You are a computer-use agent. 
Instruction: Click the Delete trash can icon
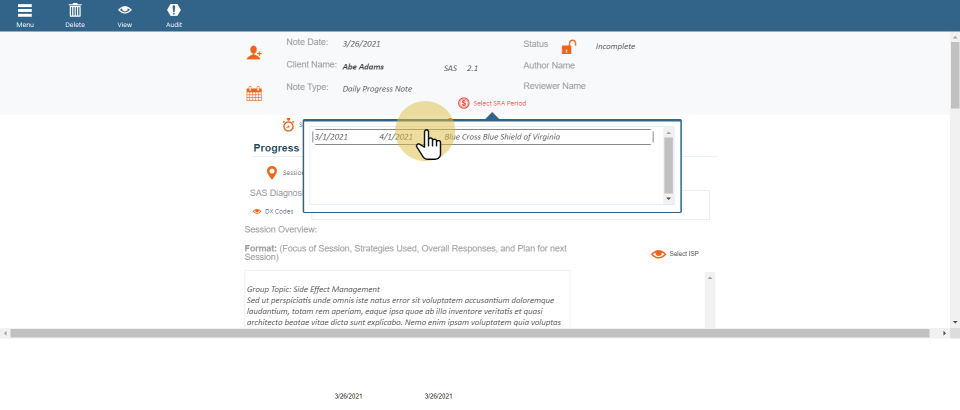click(75, 11)
